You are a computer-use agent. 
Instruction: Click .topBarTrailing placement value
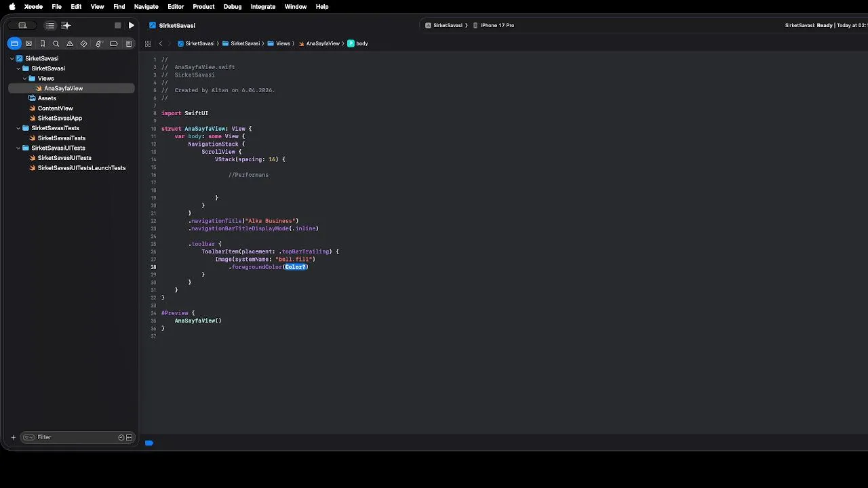point(304,251)
